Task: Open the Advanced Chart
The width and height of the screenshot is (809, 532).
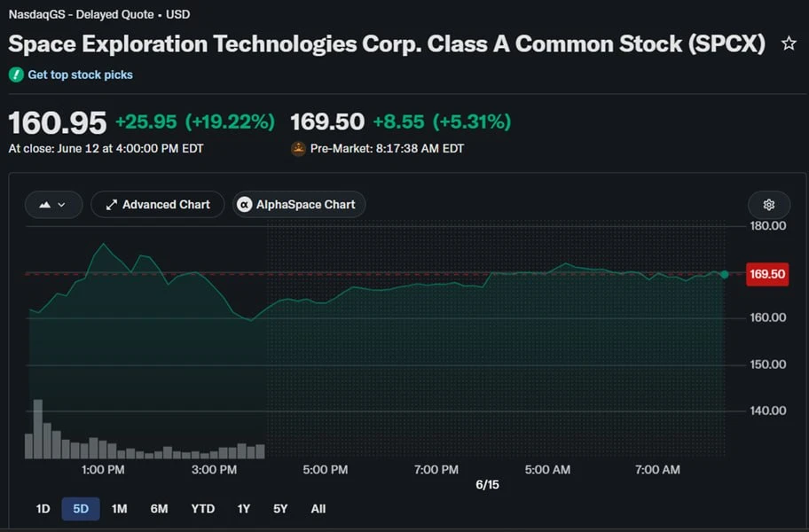Action: 158,205
